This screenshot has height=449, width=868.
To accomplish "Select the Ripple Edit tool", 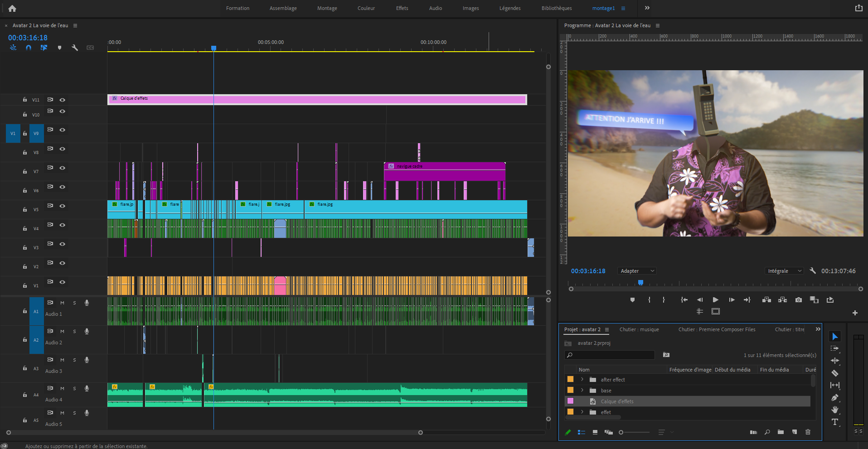I will coord(835,361).
